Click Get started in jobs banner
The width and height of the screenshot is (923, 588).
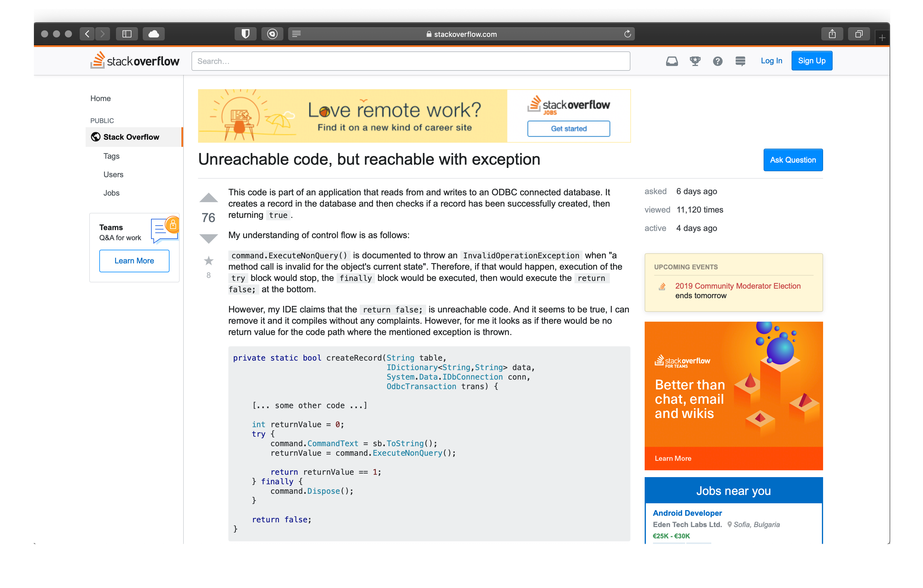(x=569, y=128)
